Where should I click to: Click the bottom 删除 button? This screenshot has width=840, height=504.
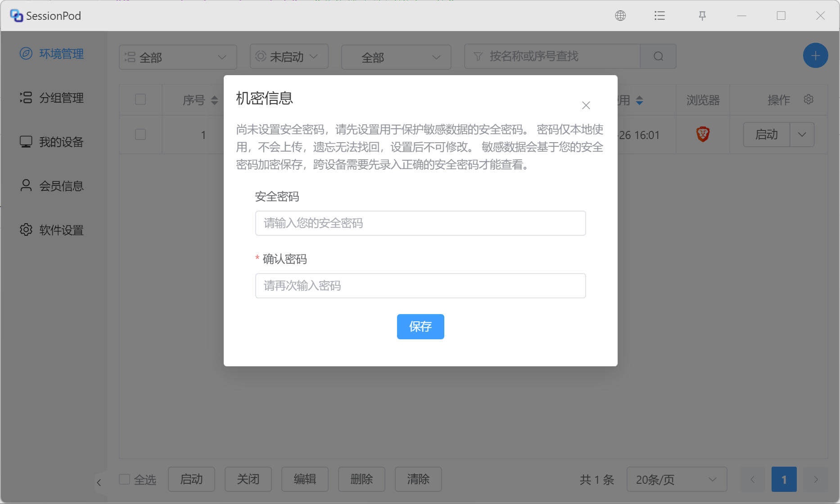click(361, 479)
